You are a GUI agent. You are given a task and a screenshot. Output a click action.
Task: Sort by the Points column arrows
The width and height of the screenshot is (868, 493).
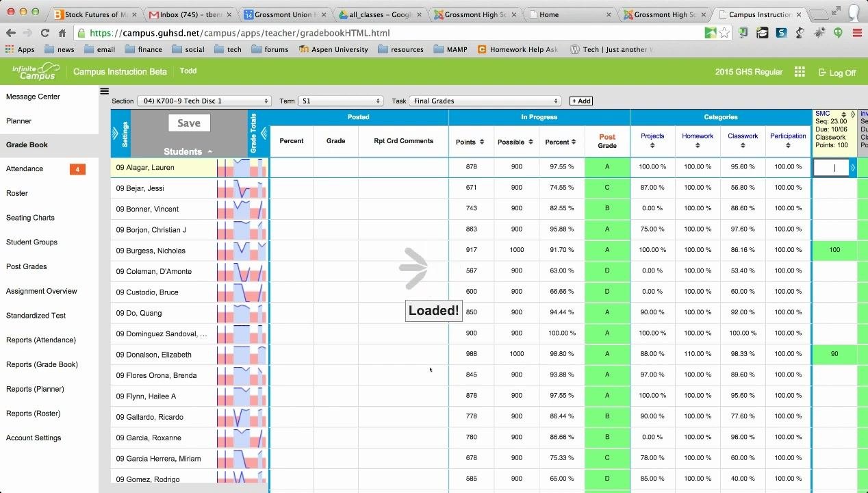[481, 142]
